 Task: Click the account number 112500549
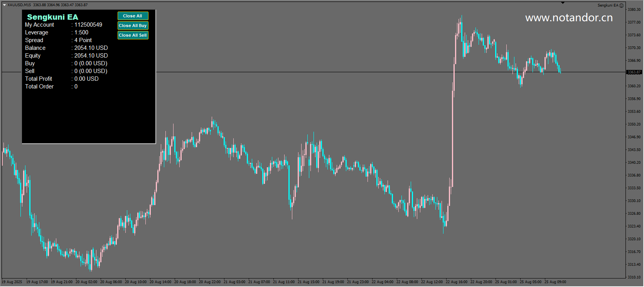pos(88,25)
